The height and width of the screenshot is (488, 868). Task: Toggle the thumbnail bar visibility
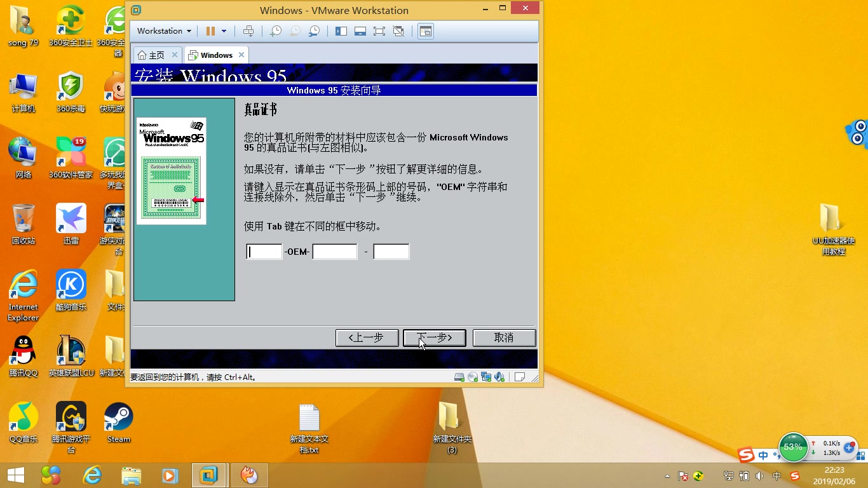(360, 30)
